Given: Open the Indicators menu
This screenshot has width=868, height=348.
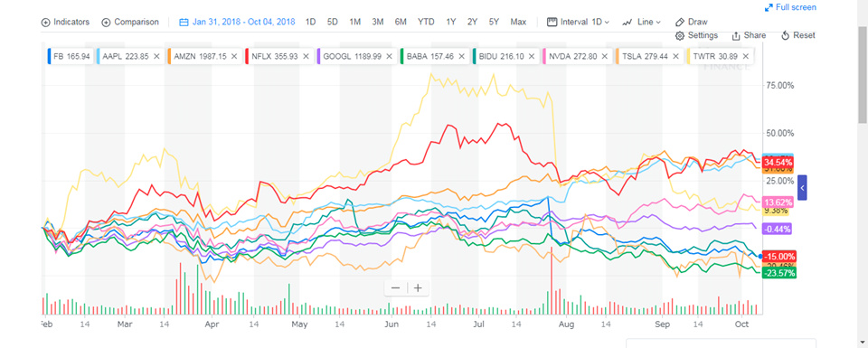Looking at the screenshot, I should [65, 22].
